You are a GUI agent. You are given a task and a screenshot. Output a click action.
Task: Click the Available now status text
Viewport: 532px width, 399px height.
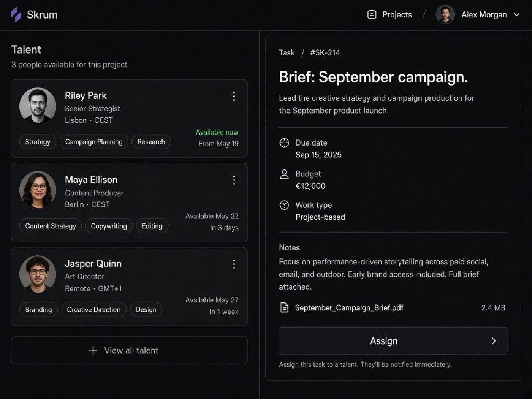[217, 132]
